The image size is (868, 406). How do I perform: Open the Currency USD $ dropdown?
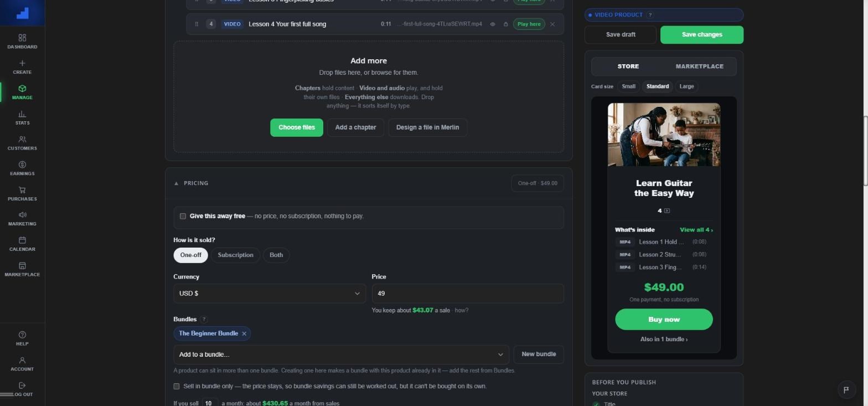(x=270, y=294)
